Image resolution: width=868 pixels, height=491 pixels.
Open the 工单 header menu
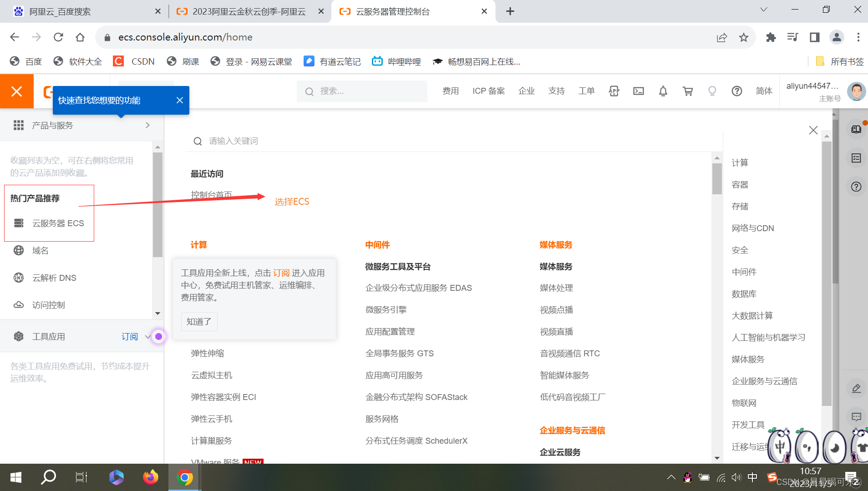click(587, 91)
